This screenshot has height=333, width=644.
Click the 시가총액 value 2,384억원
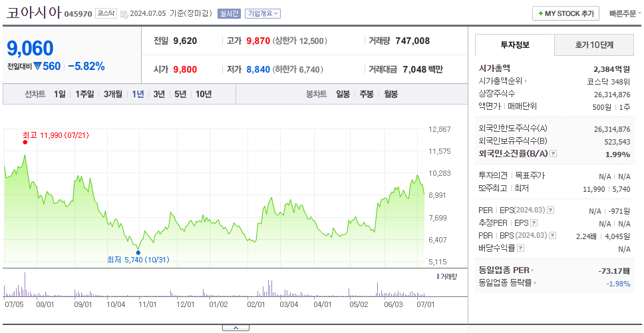point(612,69)
